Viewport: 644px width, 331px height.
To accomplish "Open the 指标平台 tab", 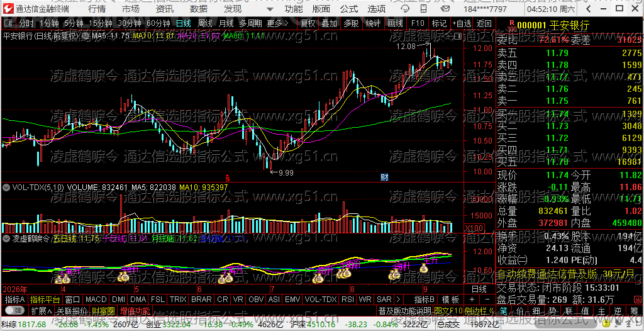I will coord(45,299).
